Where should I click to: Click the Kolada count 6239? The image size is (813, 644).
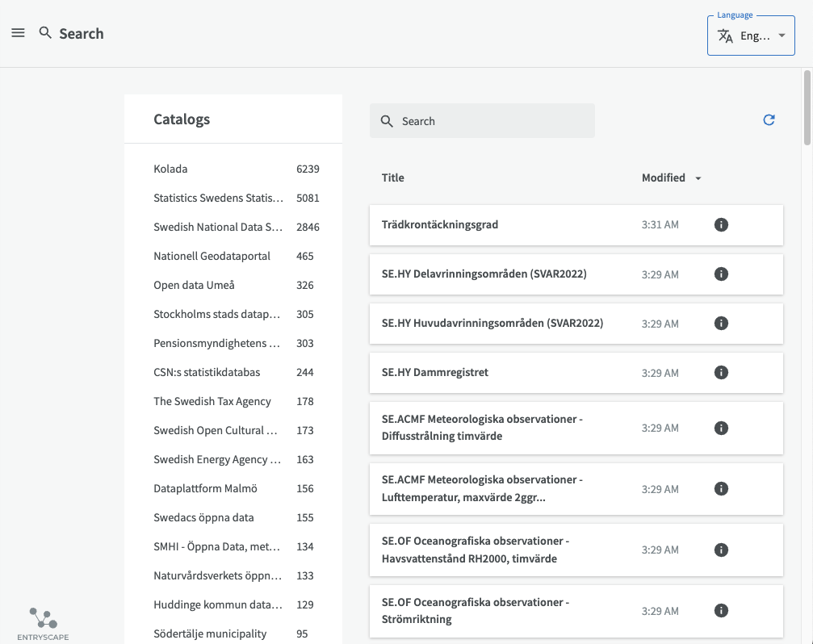[x=308, y=169]
